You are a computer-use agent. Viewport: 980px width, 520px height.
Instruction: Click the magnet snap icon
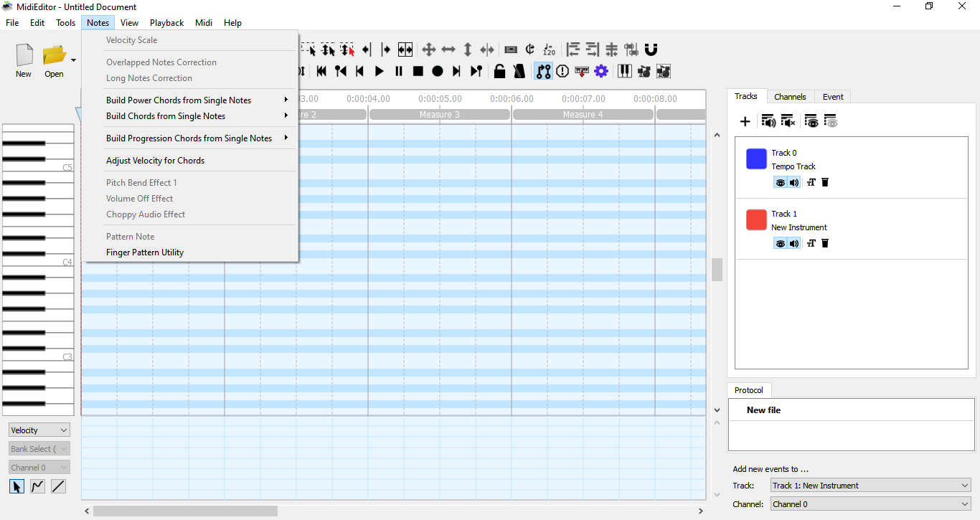651,49
